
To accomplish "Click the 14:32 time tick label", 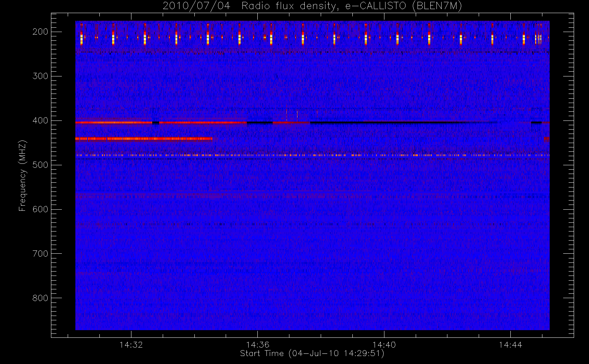I will tap(131, 345).
